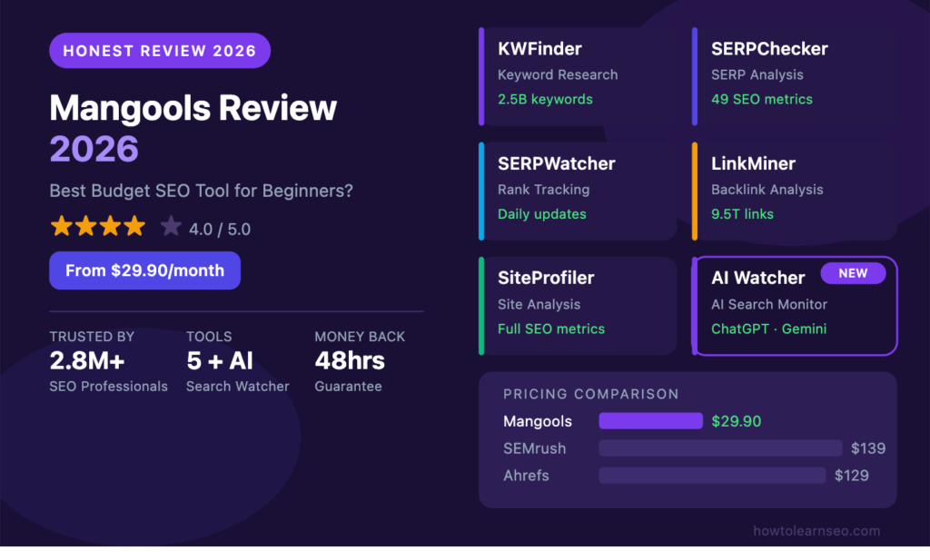The width and height of the screenshot is (930, 560).
Task: Expand the ChatGPT option under AI Watcher
Action: click(x=741, y=329)
